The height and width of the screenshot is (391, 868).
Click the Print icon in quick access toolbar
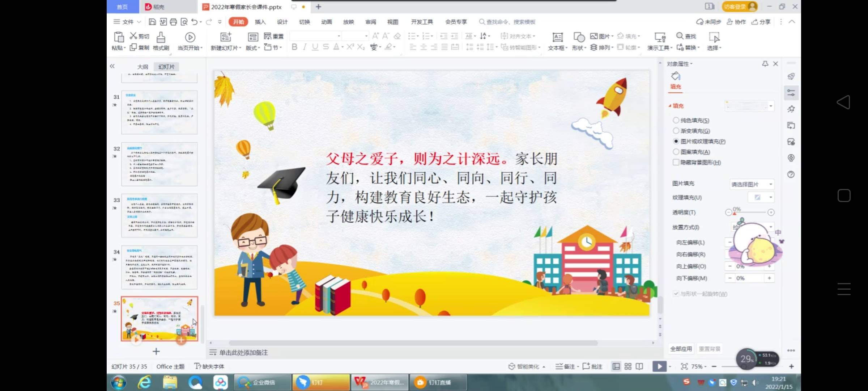174,22
